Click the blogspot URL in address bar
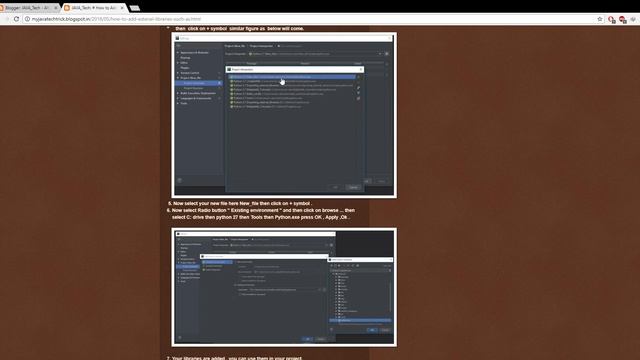The height and width of the screenshot is (360, 640). click(x=116, y=19)
